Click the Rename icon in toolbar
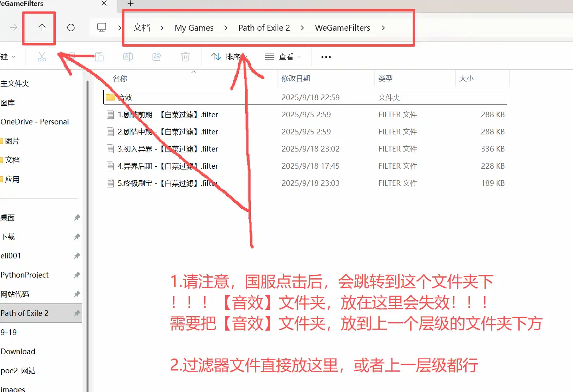Image resolution: width=573 pixels, height=392 pixels. [128, 57]
